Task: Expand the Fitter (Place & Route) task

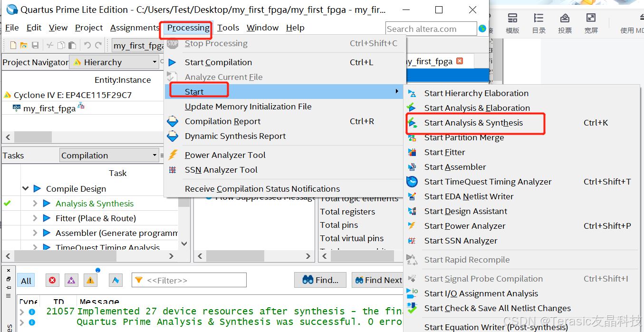Action: (x=35, y=218)
